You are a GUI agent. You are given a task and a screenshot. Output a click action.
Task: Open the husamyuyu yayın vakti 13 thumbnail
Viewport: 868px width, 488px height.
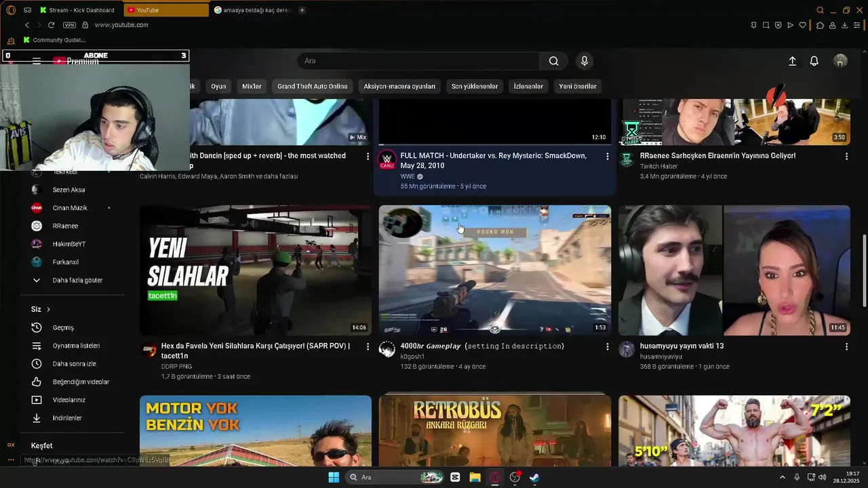click(x=734, y=270)
